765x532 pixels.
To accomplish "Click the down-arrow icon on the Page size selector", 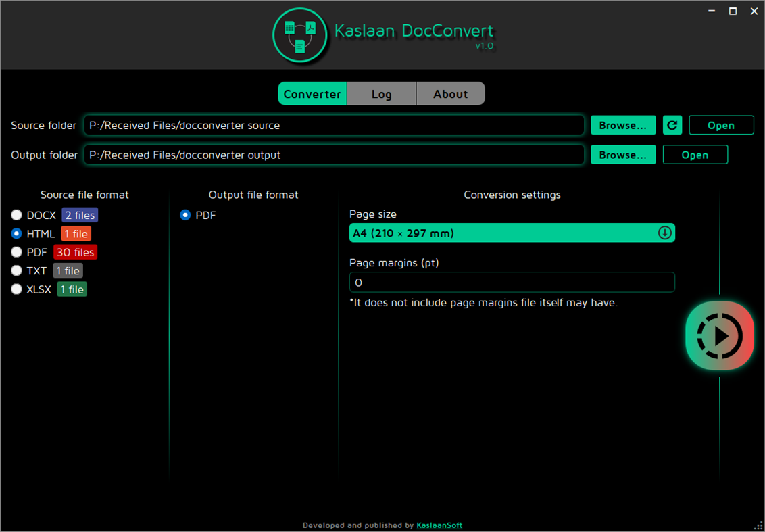I will pyautogui.click(x=664, y=233).
